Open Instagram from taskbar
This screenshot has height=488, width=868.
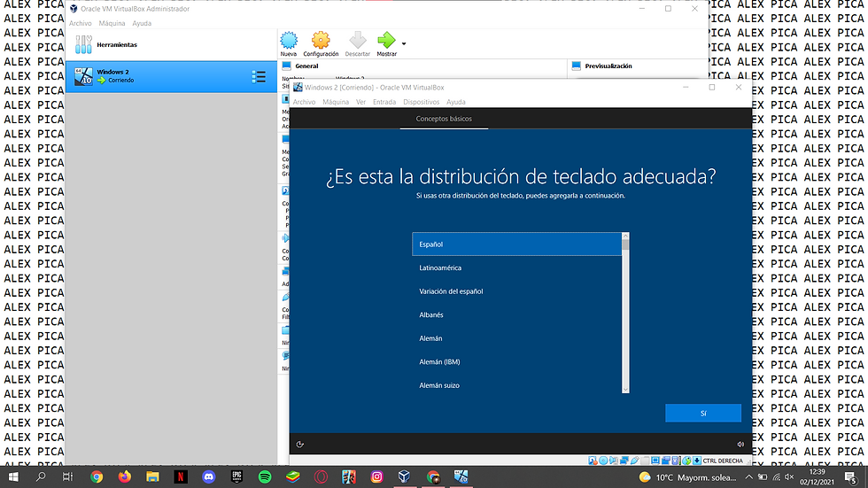pyautogui.click(x=376, y=477)
